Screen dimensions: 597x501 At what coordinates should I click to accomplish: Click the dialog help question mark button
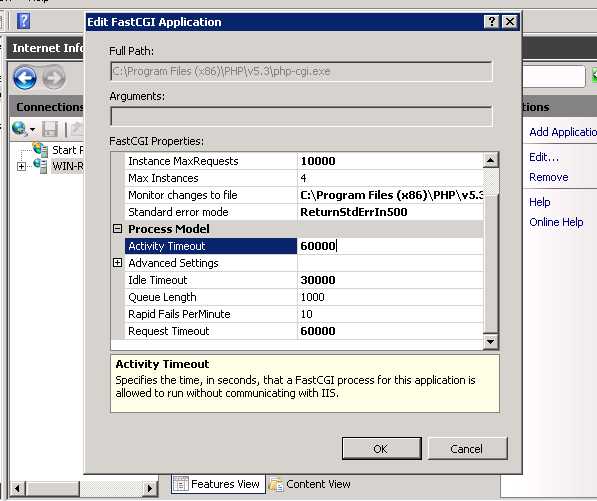492,21
